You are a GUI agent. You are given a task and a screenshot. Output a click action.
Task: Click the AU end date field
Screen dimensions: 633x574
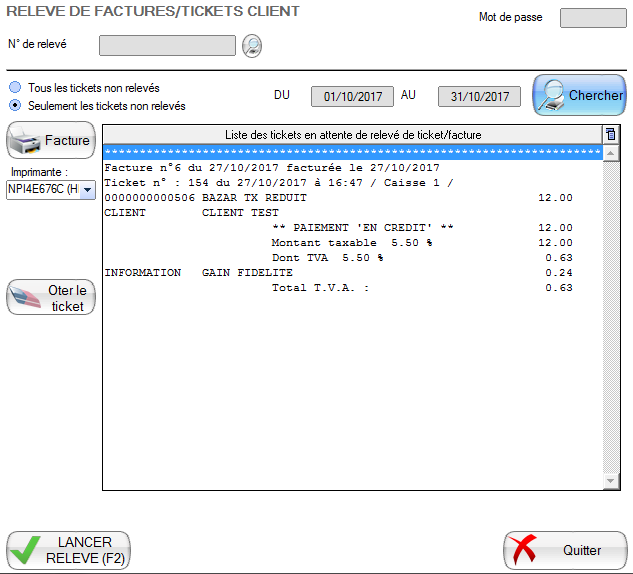[479, 97]
